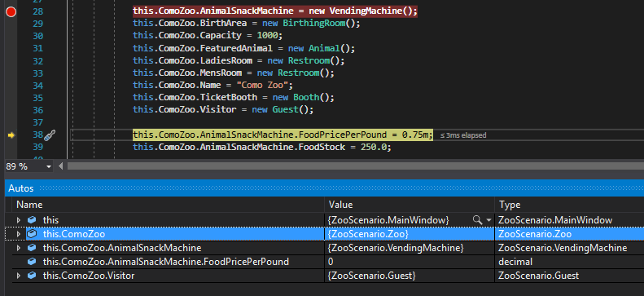Open the visualizer dropdown arrow beside the magnifier
Screen dimensions: 644x296
click(488, 220)
